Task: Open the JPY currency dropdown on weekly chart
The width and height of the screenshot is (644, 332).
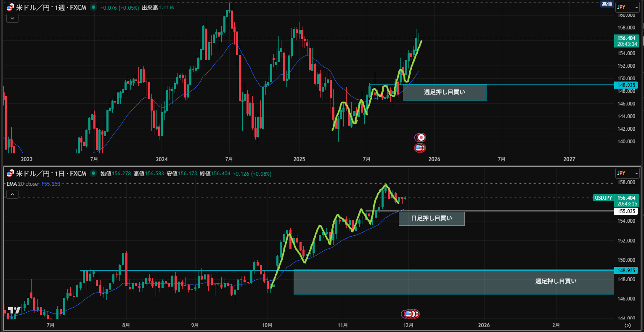Action: pos(627,7)
